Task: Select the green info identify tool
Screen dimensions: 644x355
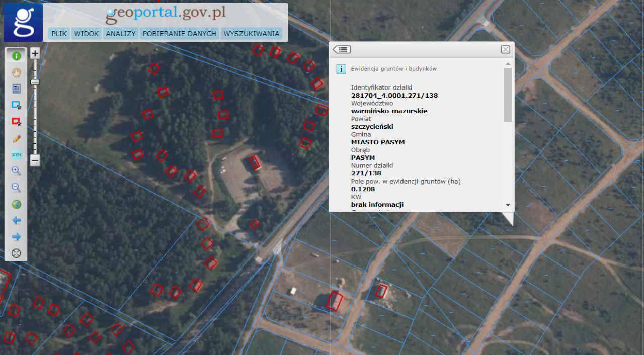Action: [16, 56]
